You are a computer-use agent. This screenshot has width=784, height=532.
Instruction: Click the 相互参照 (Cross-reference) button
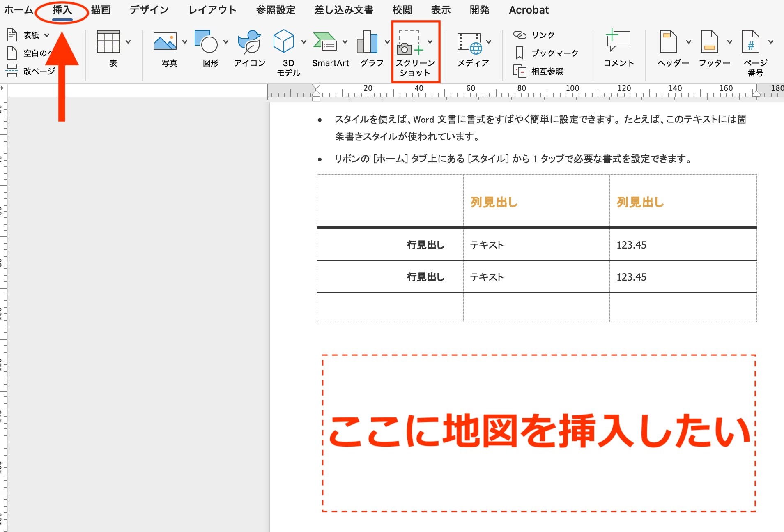pyautogui.click(x=538, y=71)
